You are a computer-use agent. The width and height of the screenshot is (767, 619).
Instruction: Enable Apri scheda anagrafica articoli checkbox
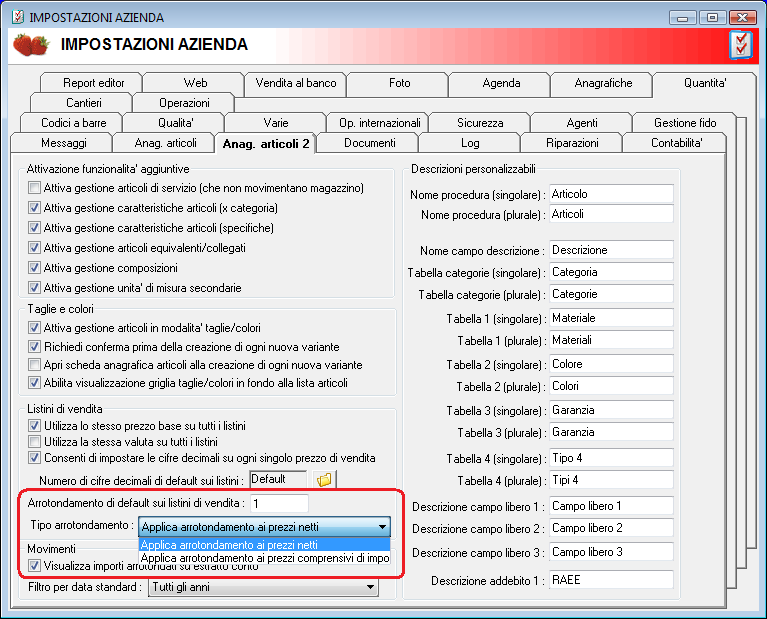[x=34, y=365]
